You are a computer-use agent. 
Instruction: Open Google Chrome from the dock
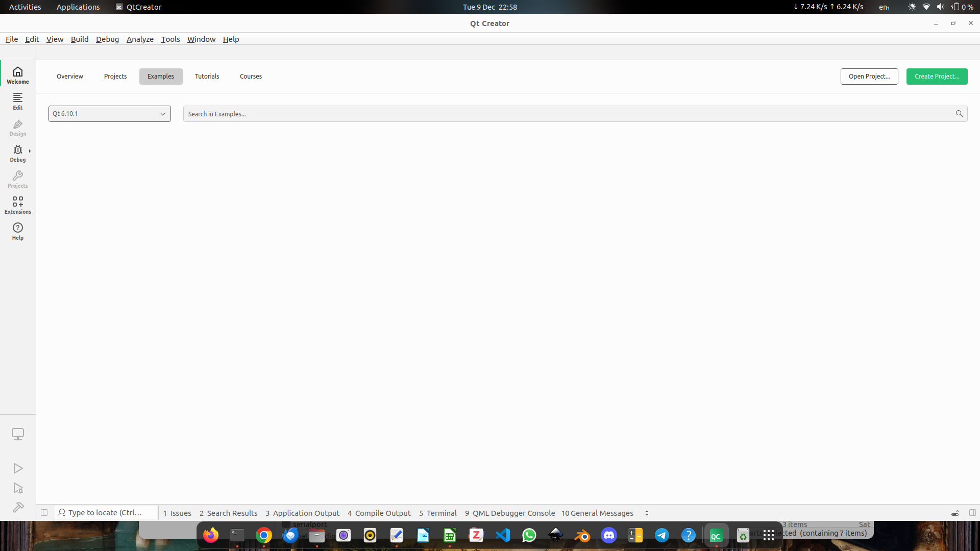pyautogui.click(x=264, y=535)
